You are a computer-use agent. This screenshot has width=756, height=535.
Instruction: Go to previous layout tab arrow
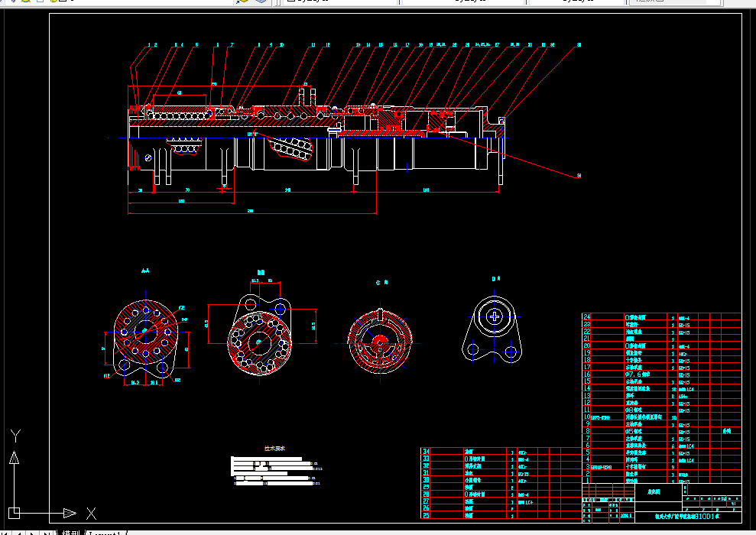19,533
